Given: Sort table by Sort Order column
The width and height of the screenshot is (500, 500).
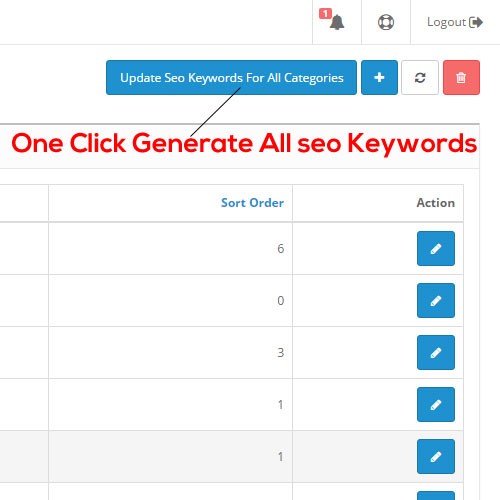Looking at the screenshot, I should [252, 203].
